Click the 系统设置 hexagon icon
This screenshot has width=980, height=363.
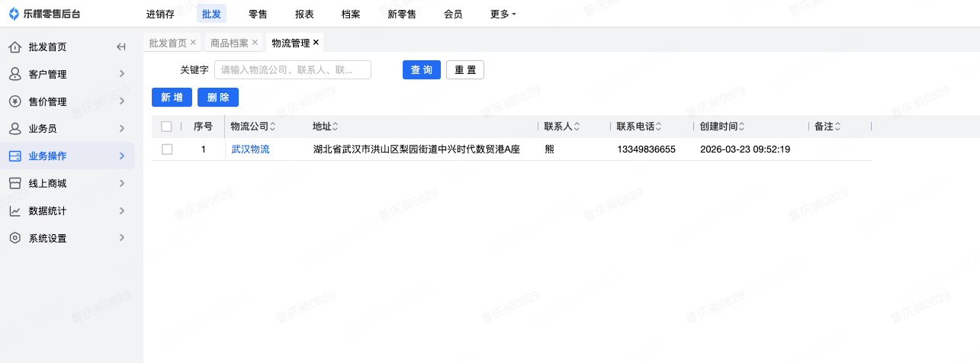click(x=14, y=238)
